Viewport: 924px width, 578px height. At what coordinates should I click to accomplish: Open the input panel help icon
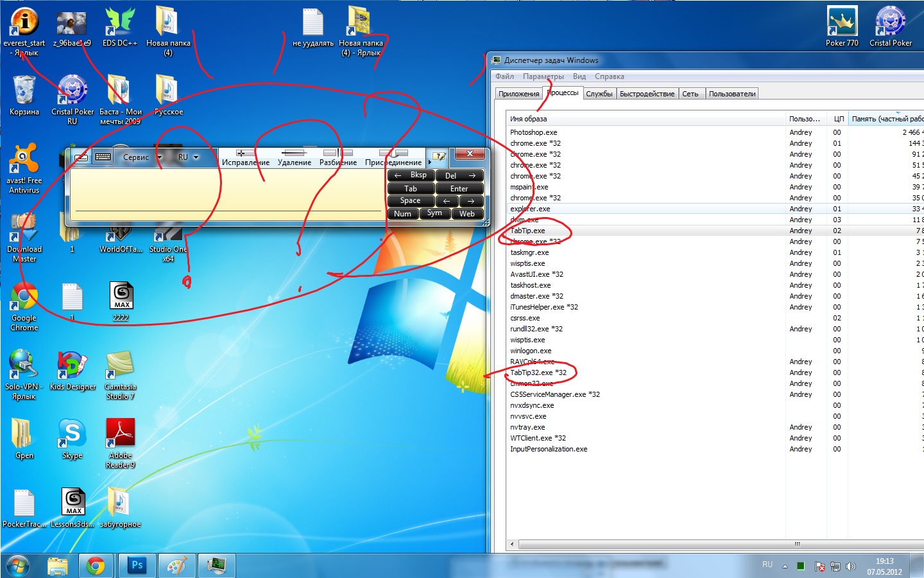(x=439, y=156)
